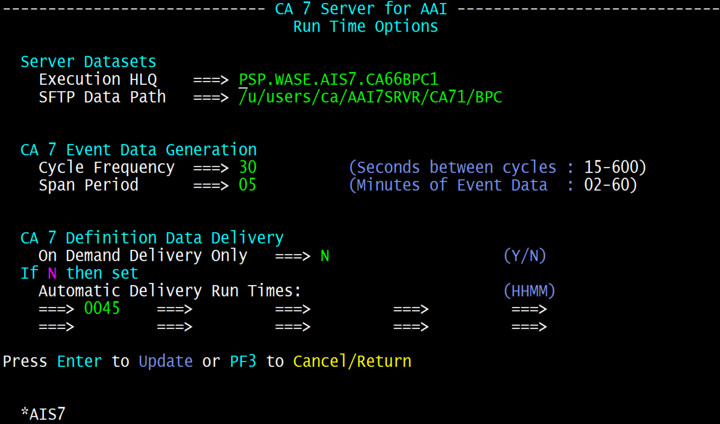720x424 pixels.
Task: Click the 'CA 7 Server for AAI' title
Action: tap(361, 9)
